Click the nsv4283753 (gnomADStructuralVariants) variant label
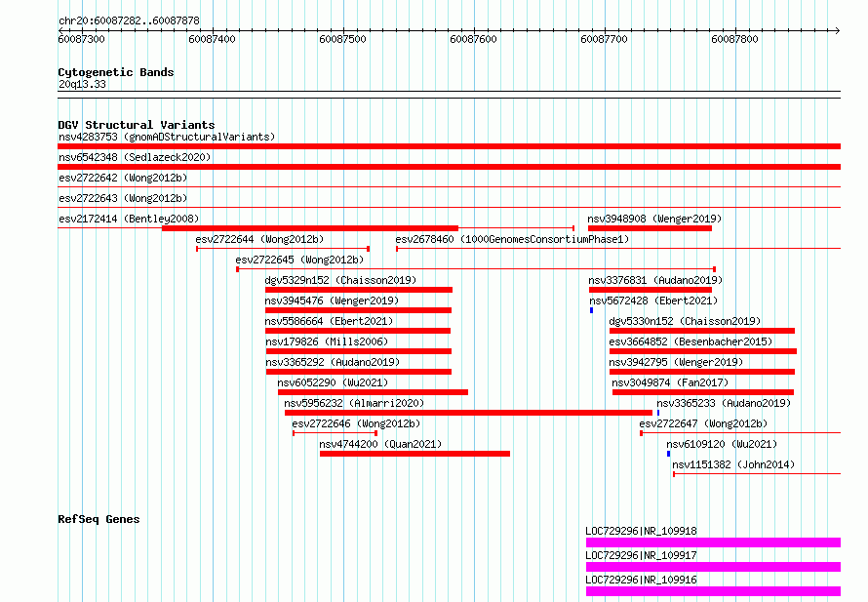 (x=167, y=137)
